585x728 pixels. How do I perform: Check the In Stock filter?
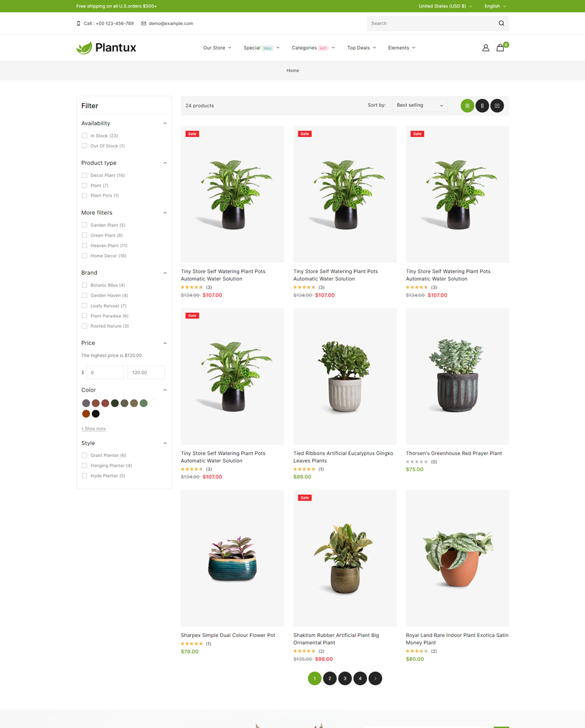tap(84, 136)
